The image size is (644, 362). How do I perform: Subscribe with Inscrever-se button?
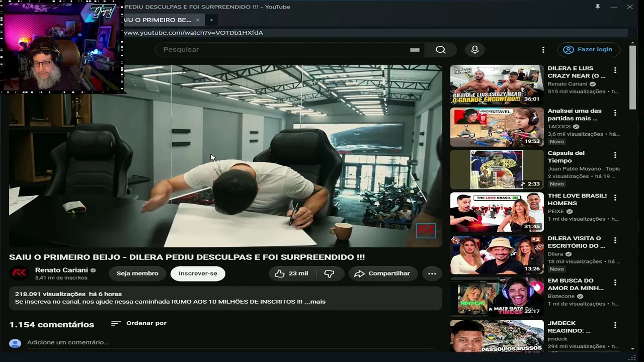click(198, 274)
